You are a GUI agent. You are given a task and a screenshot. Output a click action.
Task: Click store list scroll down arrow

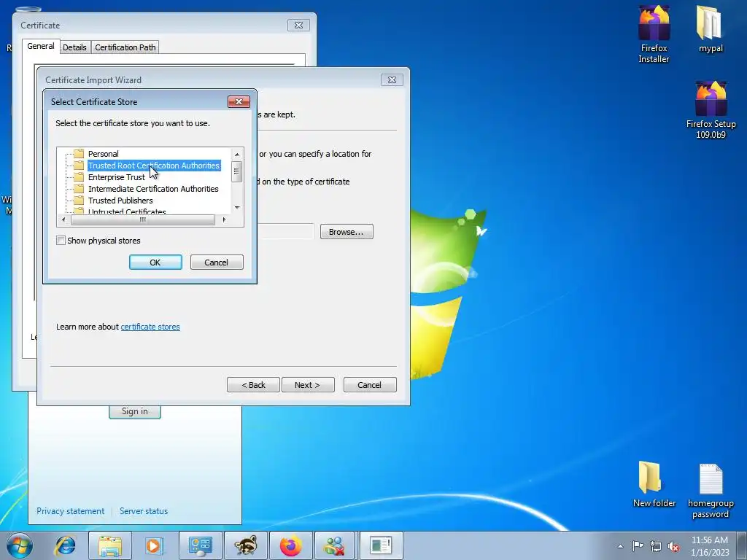[237, 208]
